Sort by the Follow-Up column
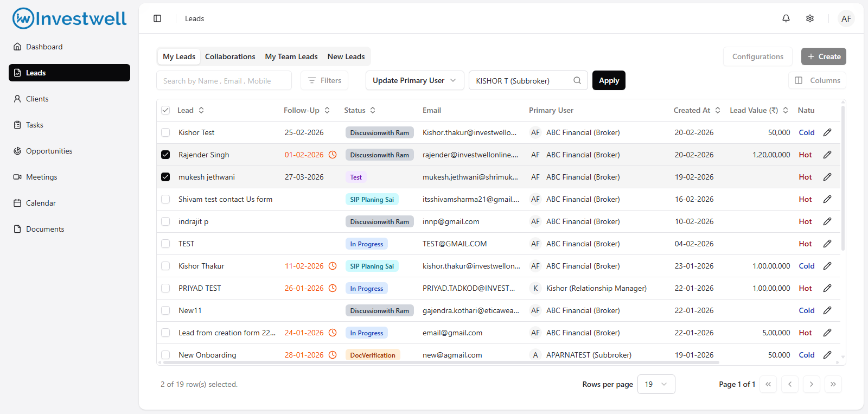 click(307, 110)
